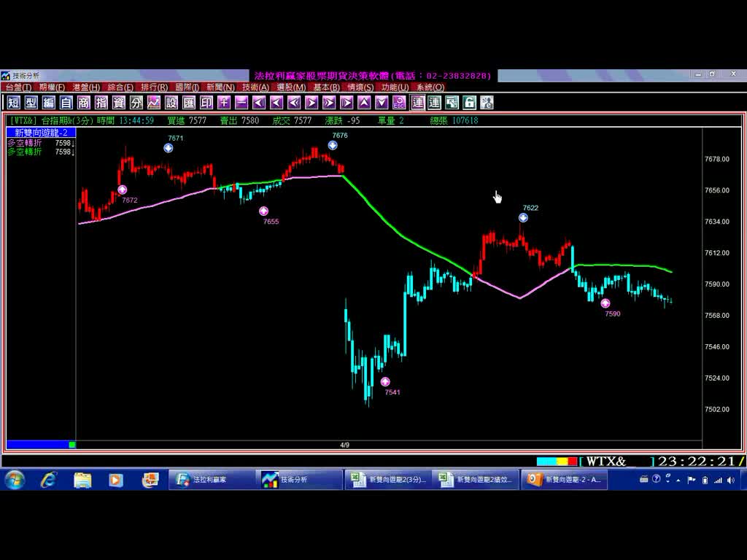The height and width of the screenshot is (560, 747).
Task: Open the 技術(A) menu
Action: point(255,87)
